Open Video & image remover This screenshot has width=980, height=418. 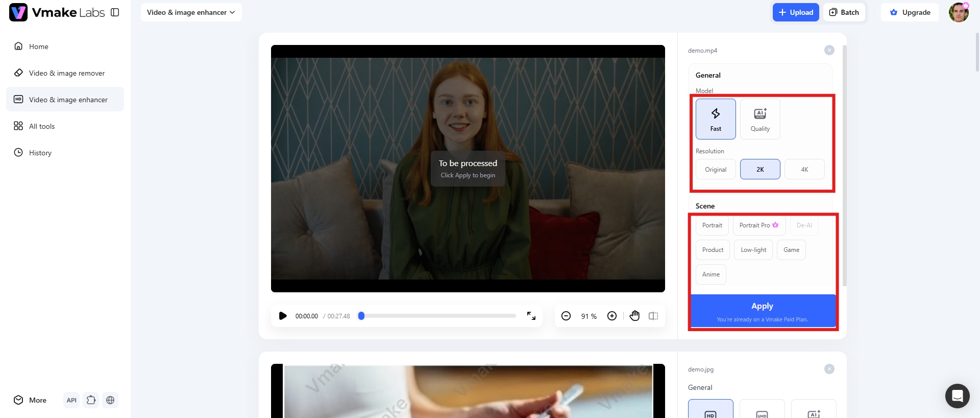(x=65, y=73)
